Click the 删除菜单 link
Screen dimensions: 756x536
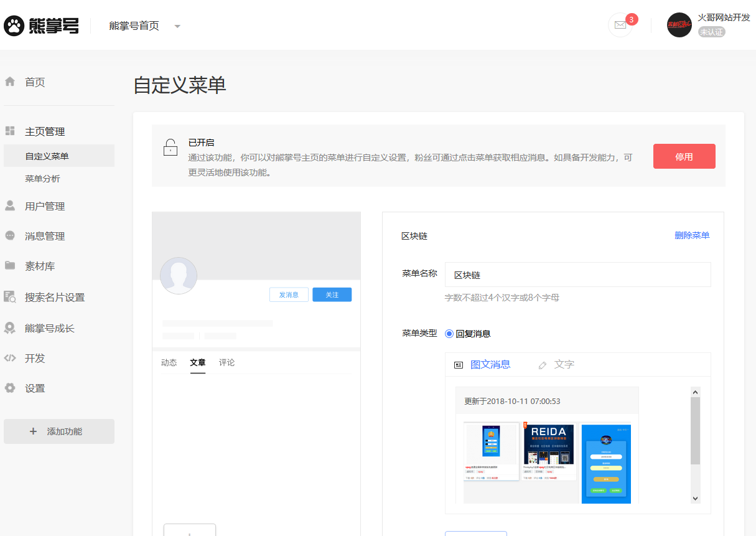coord(692,235)
